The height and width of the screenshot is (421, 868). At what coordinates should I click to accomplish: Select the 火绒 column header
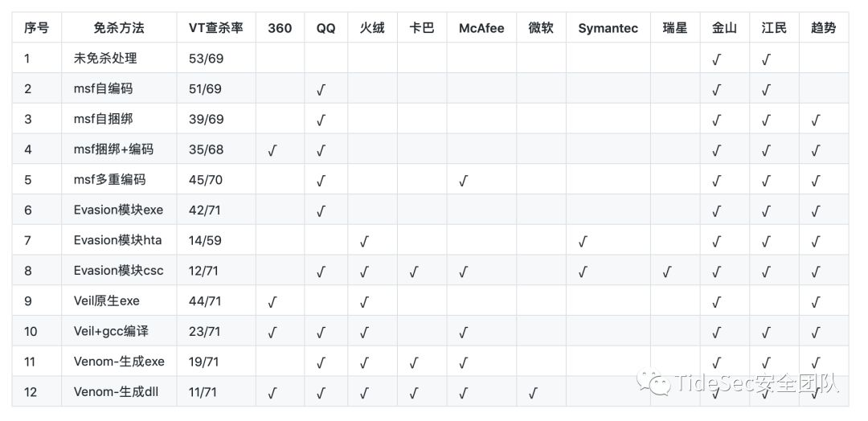coord(371,28)
